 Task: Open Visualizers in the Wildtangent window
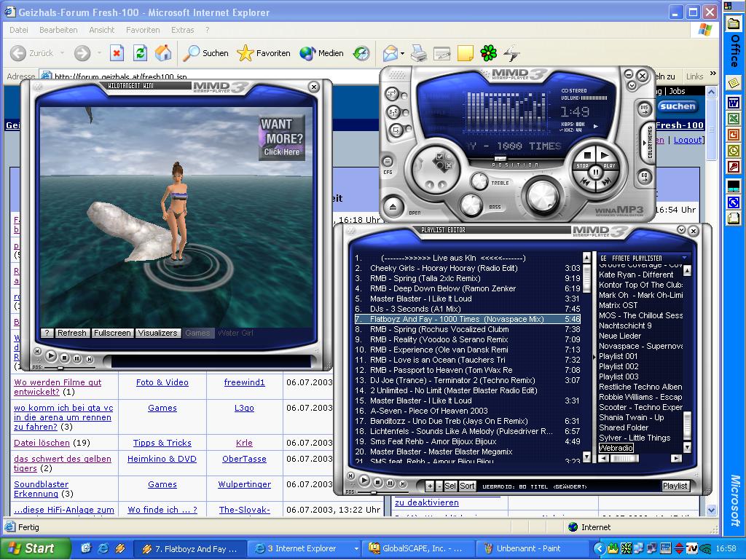click(x=157, y=333)
